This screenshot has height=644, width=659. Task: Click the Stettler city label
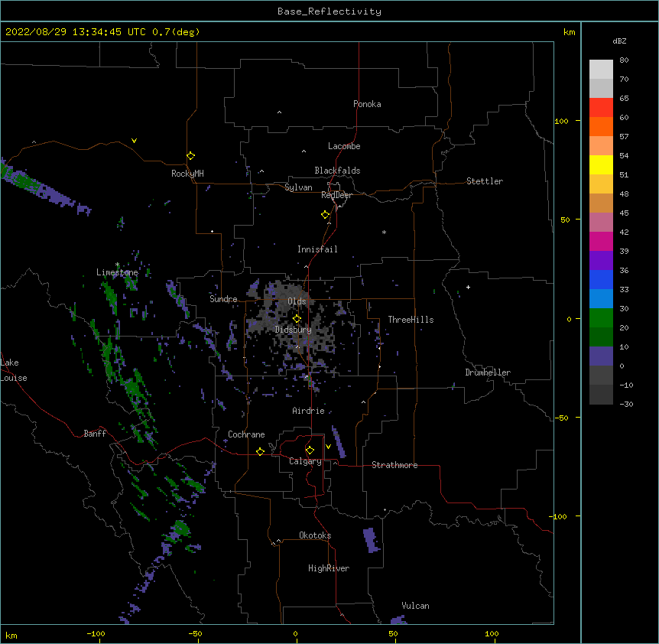(485, 181)
